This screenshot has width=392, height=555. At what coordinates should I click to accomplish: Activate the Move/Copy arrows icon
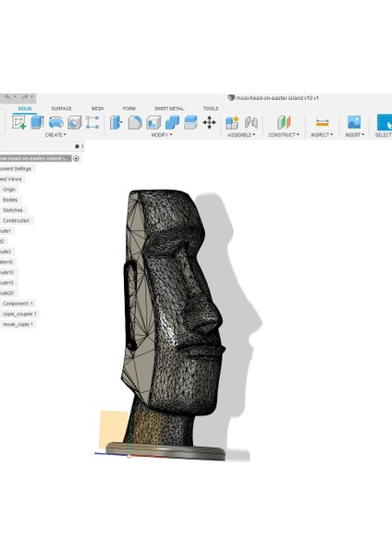coord(209,122)
